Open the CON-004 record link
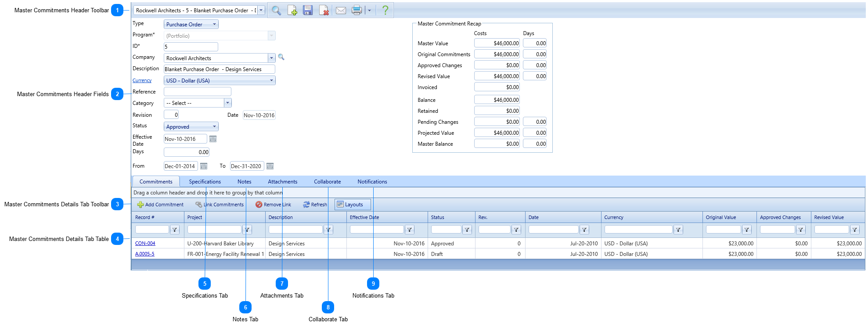This screenshot has width=868, height=327. [145, 243]
